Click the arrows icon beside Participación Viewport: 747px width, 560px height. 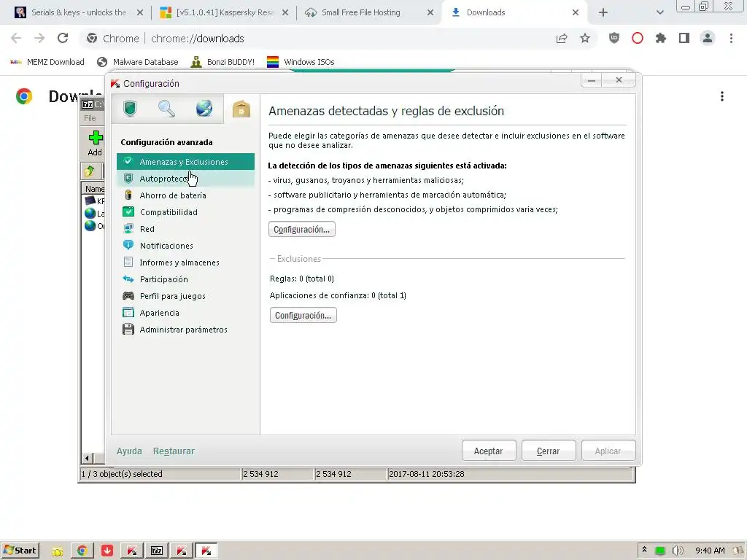click(x=128, y=279)
